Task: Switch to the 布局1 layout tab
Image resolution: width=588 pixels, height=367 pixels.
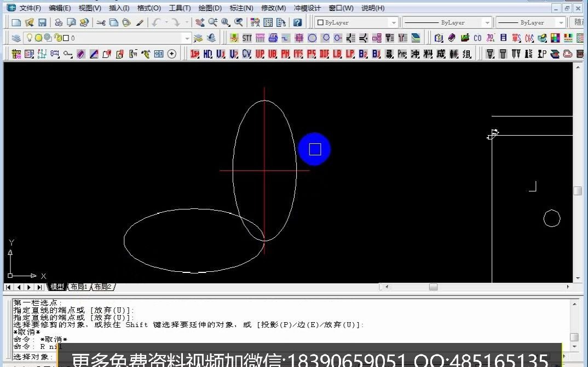Action: 78,287
